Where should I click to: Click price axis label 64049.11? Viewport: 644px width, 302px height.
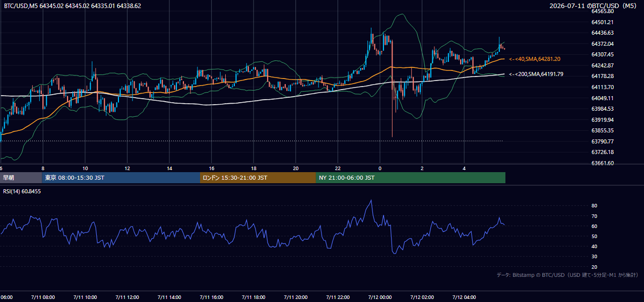click(x=603, y=98)
